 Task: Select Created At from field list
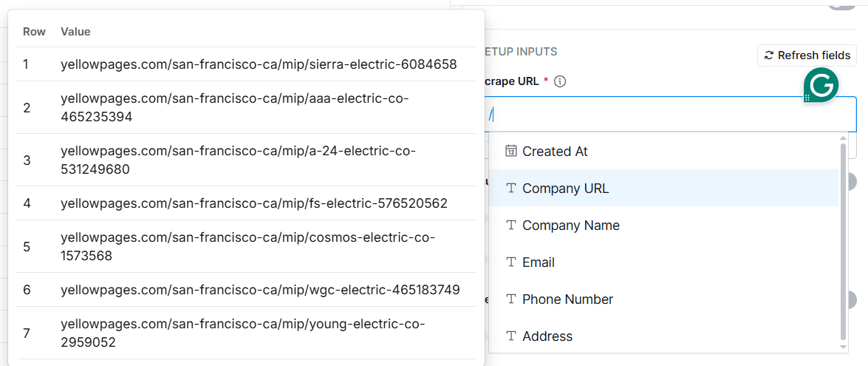pos(664,151)
